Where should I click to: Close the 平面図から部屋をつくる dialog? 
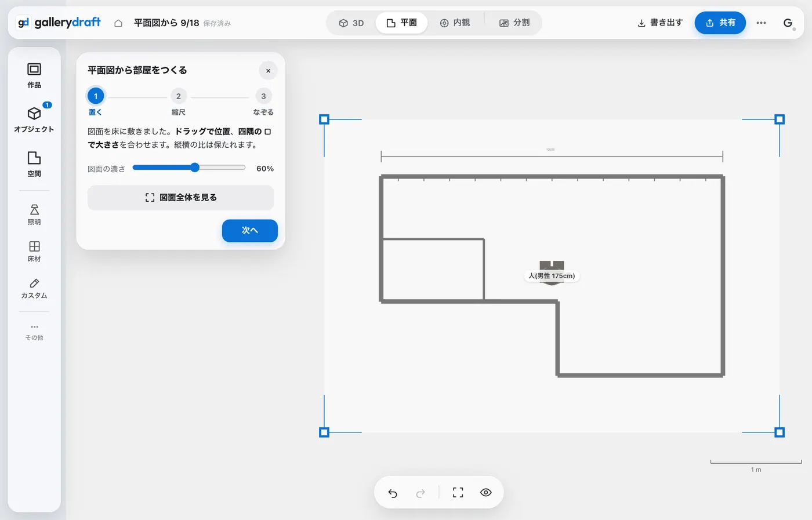(x=268, y=71)
